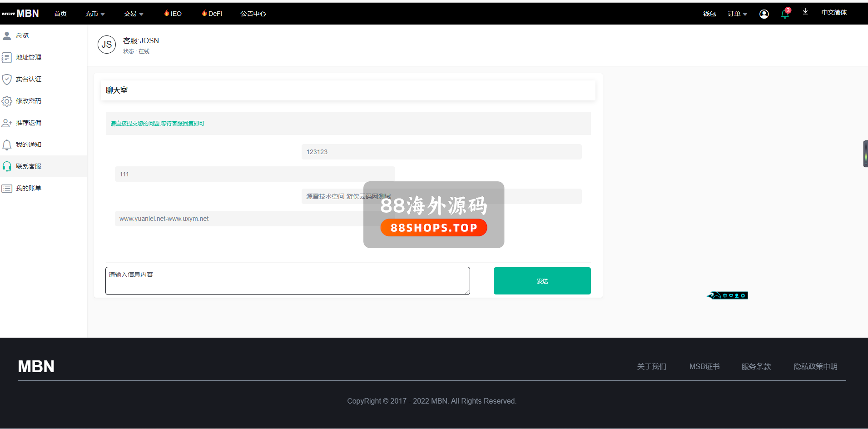The width and height of the screenshot is (868, 429).
Task: Open the 公告中心 menu item
Action: pyautogui.click(x=253, y=14)
